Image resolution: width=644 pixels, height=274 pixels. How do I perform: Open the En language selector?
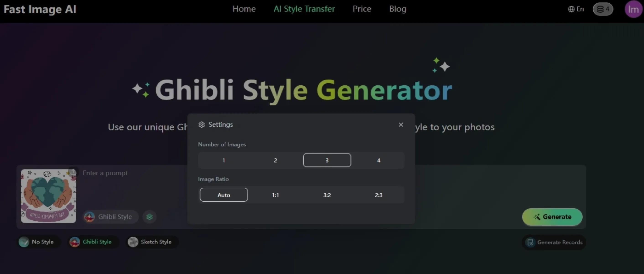(576, 9)
